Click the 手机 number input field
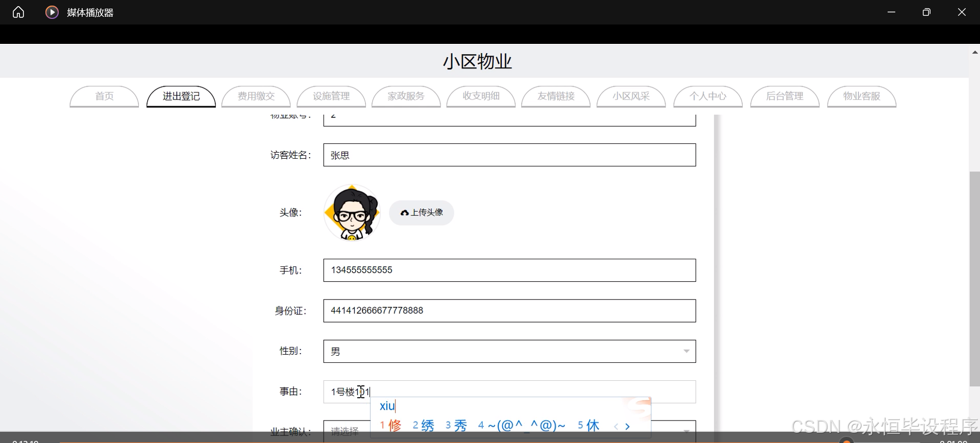Viewport: 980px width, 443px height. (509, 270)
